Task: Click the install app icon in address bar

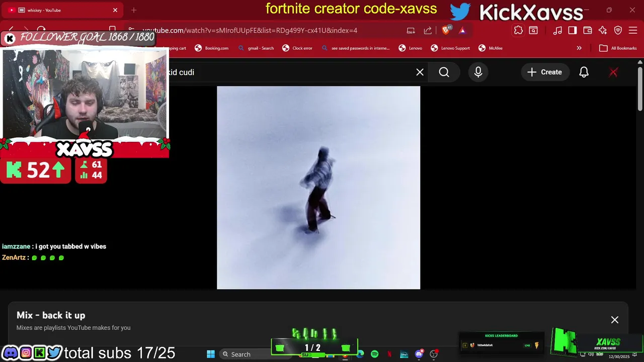Action: pyautogui.click(x=411, y=30)
